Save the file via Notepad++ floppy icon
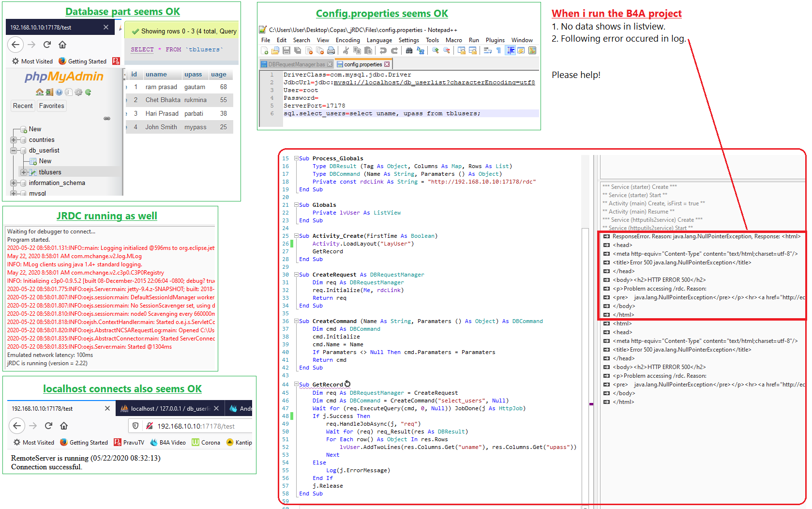This screenshot has width=812, height=509. tap(286, 50)
